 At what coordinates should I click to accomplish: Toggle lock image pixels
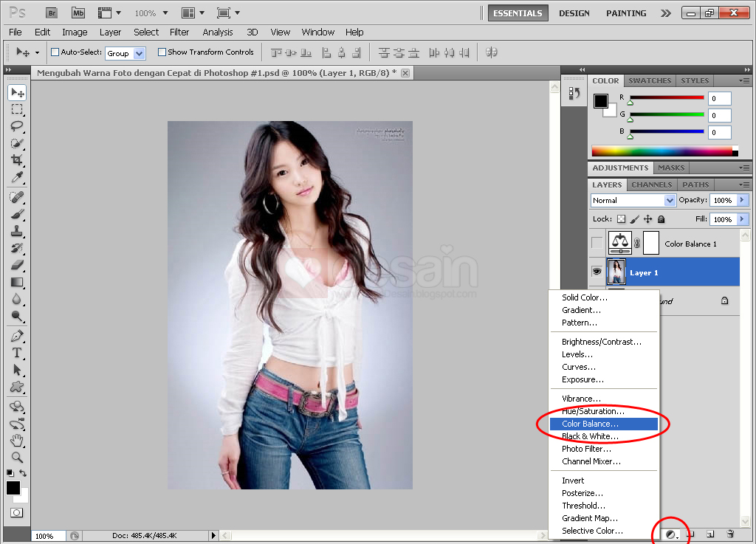point(634,219)
